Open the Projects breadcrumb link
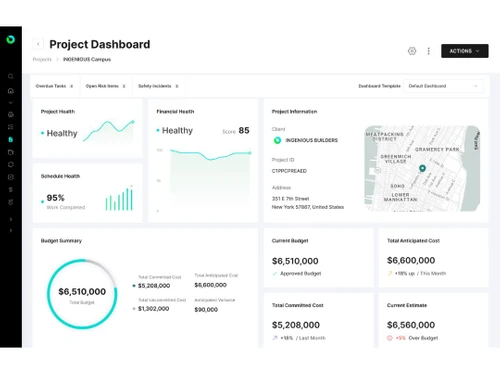The height and width of the screenshot is (375, 500). [42, 59]
